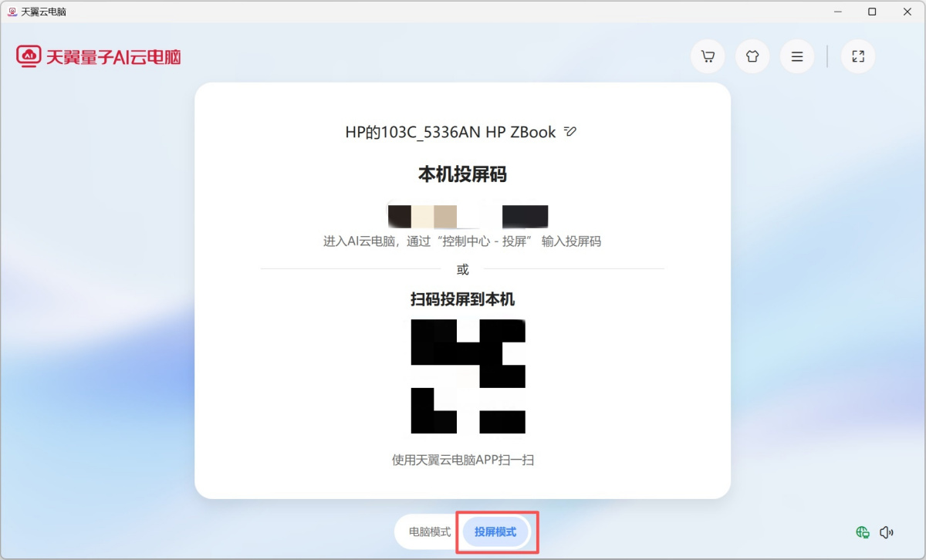The width and height of the screenshot is (926, 560).
Task: Enter fullscreen with the expand icon
Action: (857, 56)
